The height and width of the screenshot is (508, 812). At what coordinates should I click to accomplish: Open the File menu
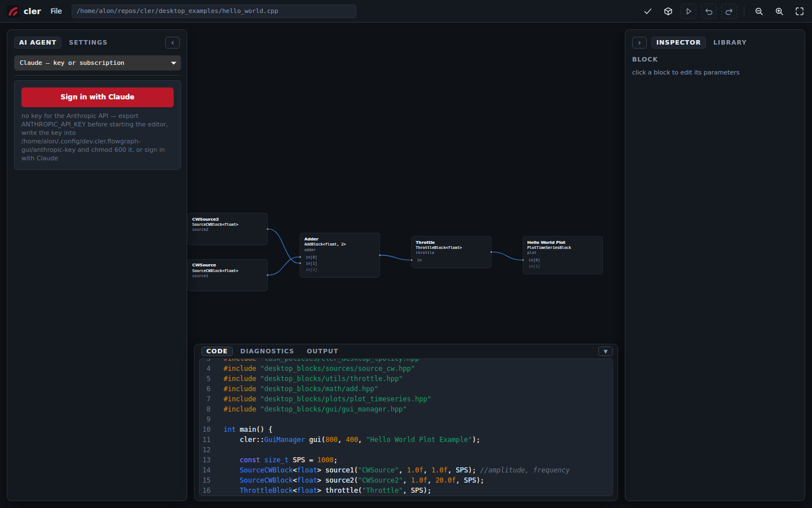(x=56, y=11)
